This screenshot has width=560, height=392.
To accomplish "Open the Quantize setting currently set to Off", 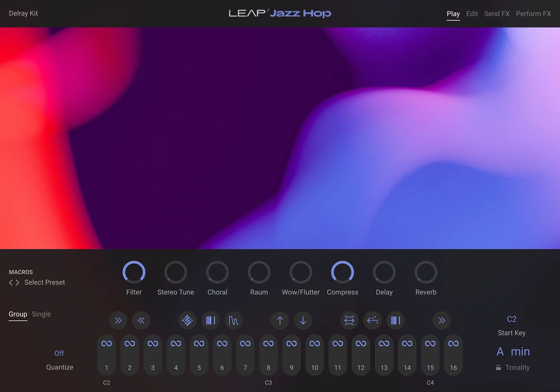I will coord(59,353).
